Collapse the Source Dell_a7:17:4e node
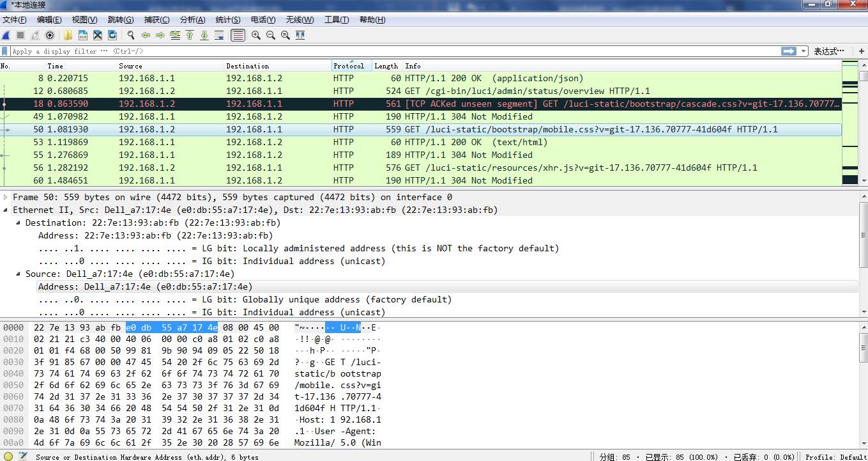The width and height of the screenshot is (868, 461). [19, 274]
